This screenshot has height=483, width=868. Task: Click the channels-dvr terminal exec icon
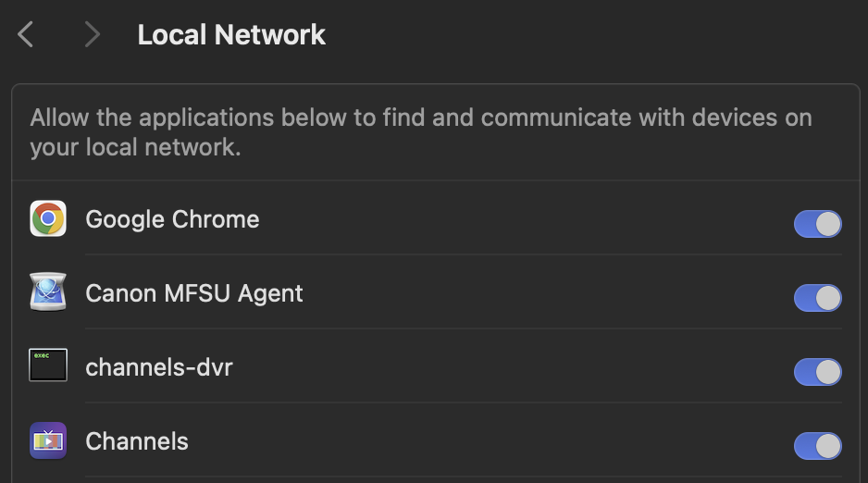point(48,366)
